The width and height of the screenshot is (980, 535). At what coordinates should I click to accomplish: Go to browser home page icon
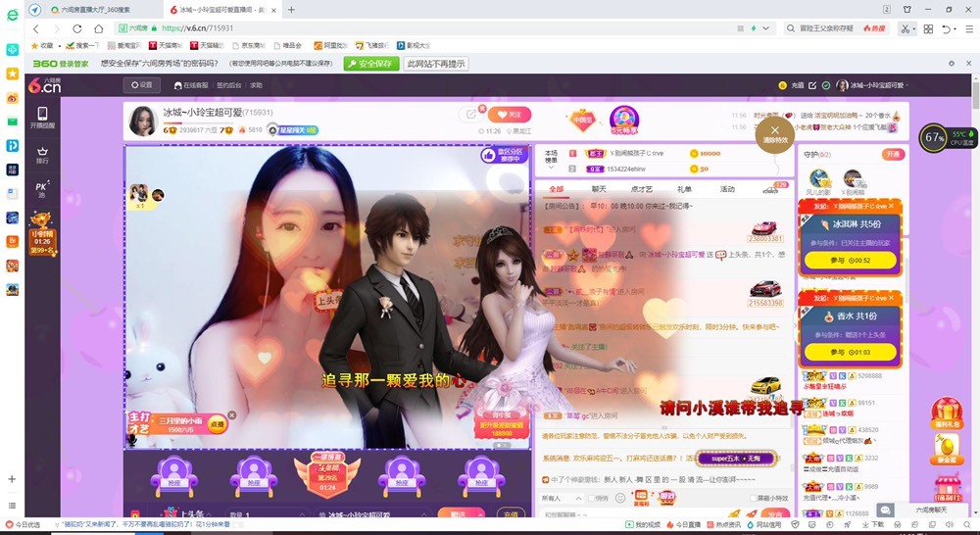tap(98, 28)
